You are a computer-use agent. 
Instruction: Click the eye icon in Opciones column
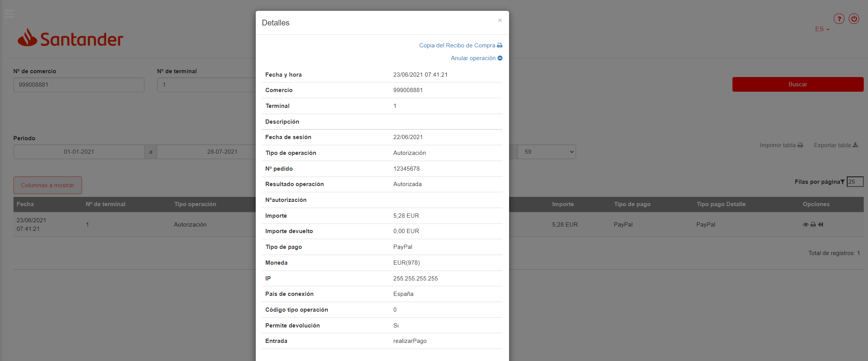805,225
